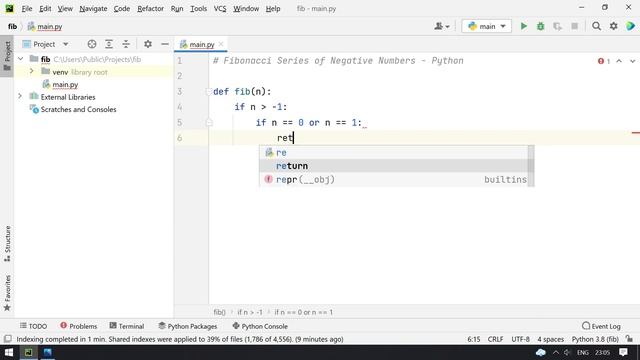
Task: Choose 'repr(__obj)' completion suggestion
Action: click(393, 180)
